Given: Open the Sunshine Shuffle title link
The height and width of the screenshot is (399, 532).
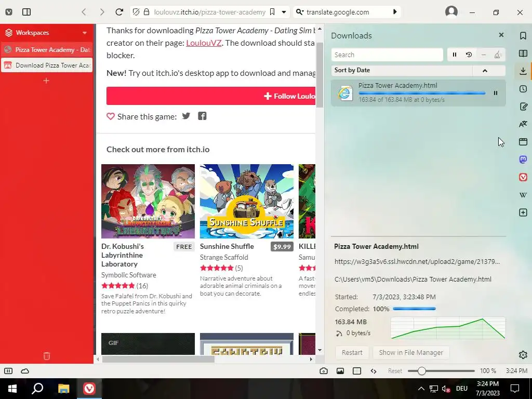Looking at the screenshot, I should click(227, 246).
